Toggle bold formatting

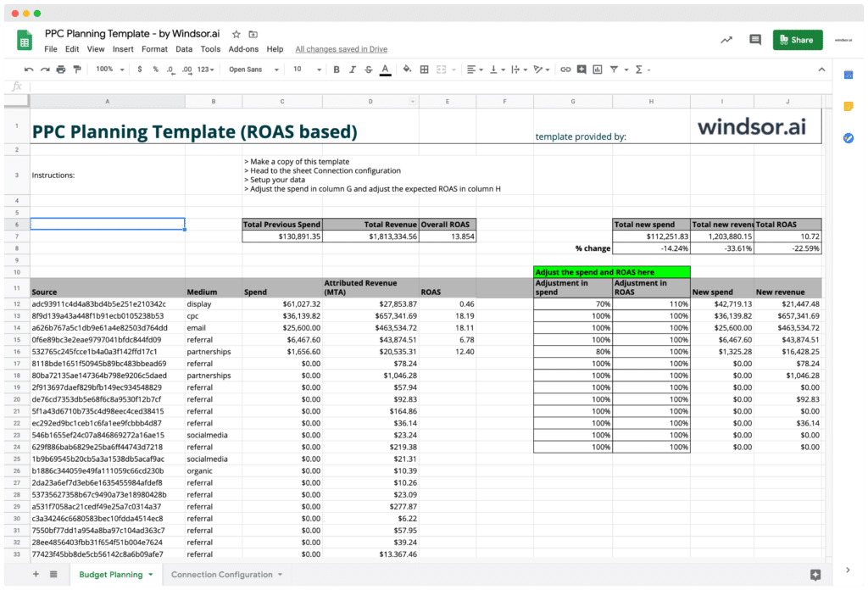(x=336, y=70)
